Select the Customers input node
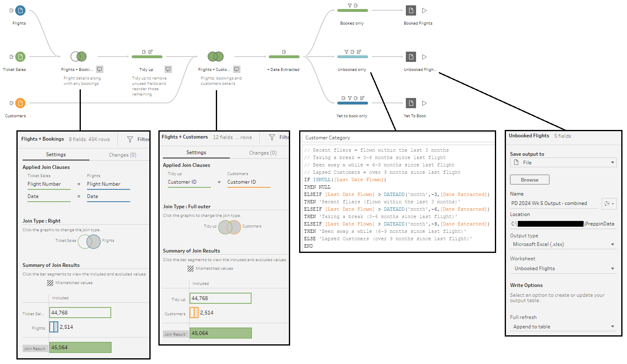 [x=20, y=103]
